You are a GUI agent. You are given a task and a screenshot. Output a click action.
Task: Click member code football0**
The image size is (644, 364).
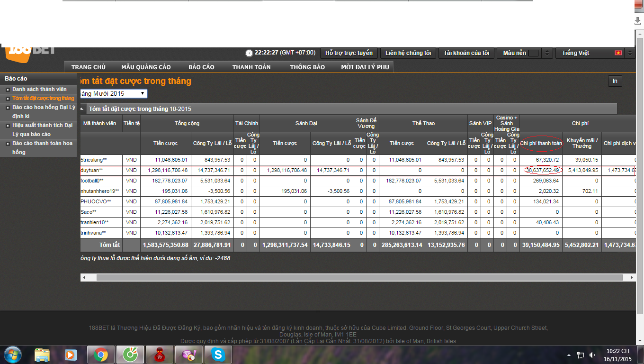(92, 181)
